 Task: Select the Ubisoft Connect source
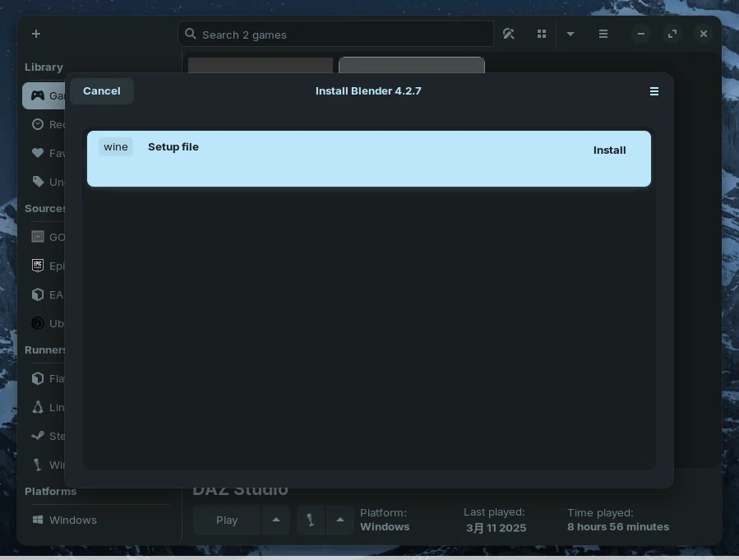(x=44, y=323)
